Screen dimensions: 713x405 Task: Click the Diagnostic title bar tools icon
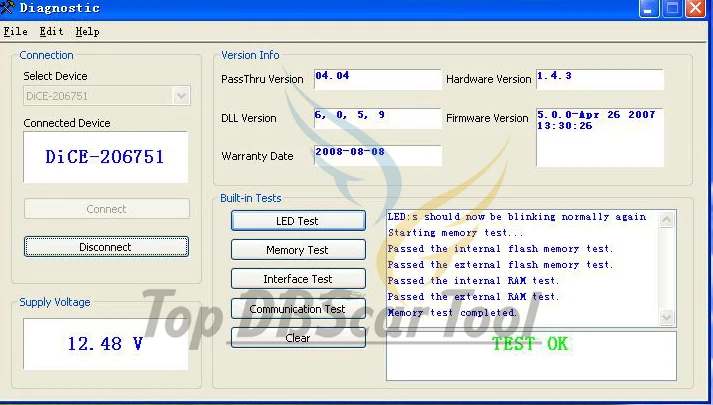tap(8, 7)
